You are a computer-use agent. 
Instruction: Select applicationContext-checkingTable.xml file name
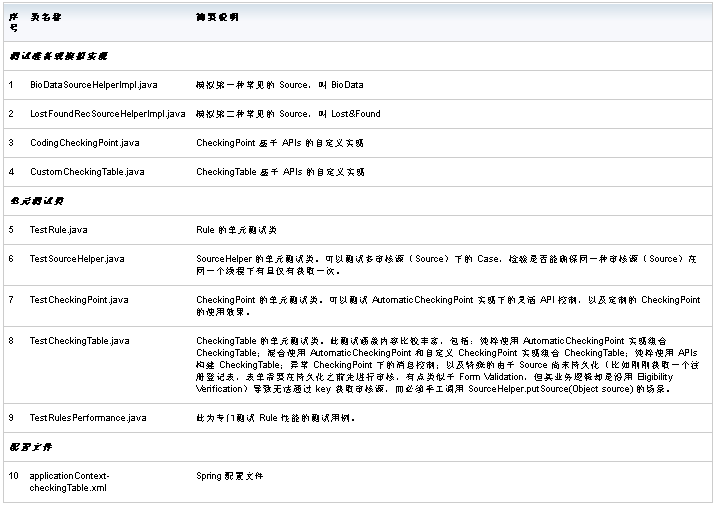coord(69,482)
